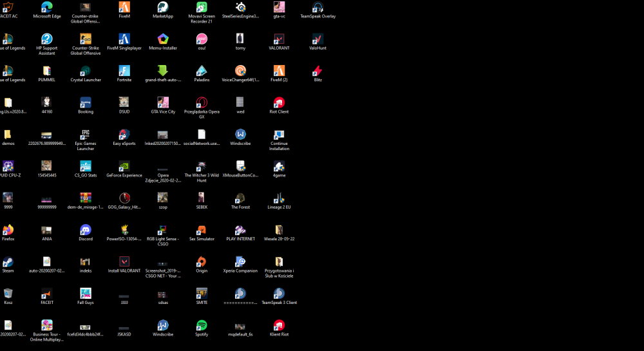Image resolution: width=644 pixels, height=351 pixels.
Task: Select the PUMMEL folder icon
Action: (47, 71)
